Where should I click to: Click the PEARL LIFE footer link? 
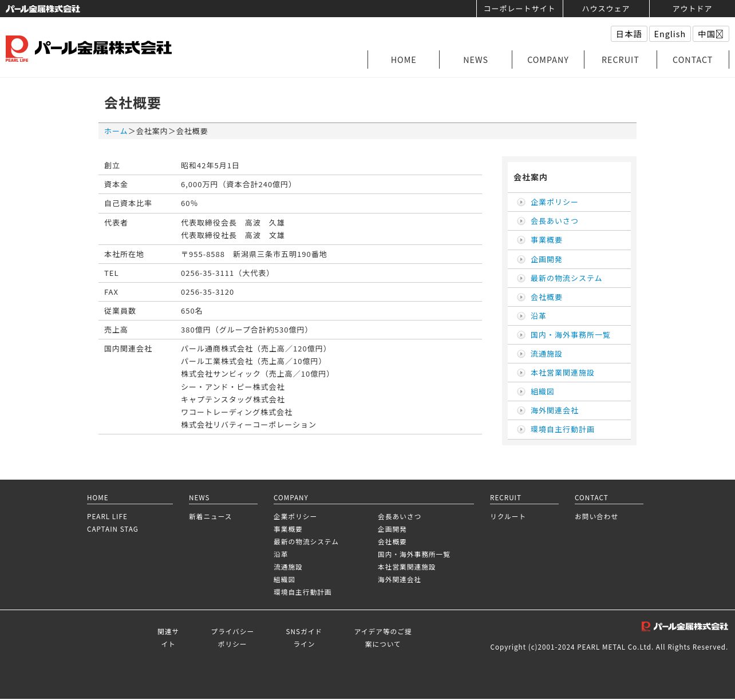(x=107, y=516)
